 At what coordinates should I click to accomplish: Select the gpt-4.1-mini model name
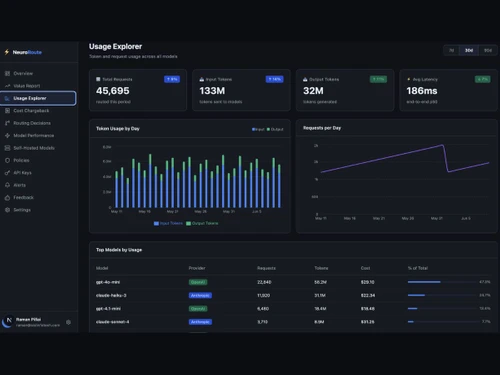(108, 309)
